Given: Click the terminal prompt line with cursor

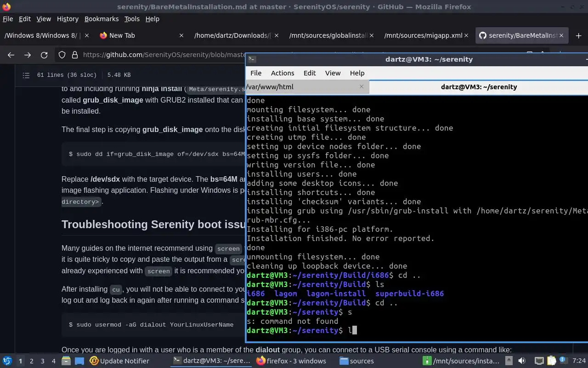Looking at the screenshot, I should pyautogui.click(x=301, y=330).
